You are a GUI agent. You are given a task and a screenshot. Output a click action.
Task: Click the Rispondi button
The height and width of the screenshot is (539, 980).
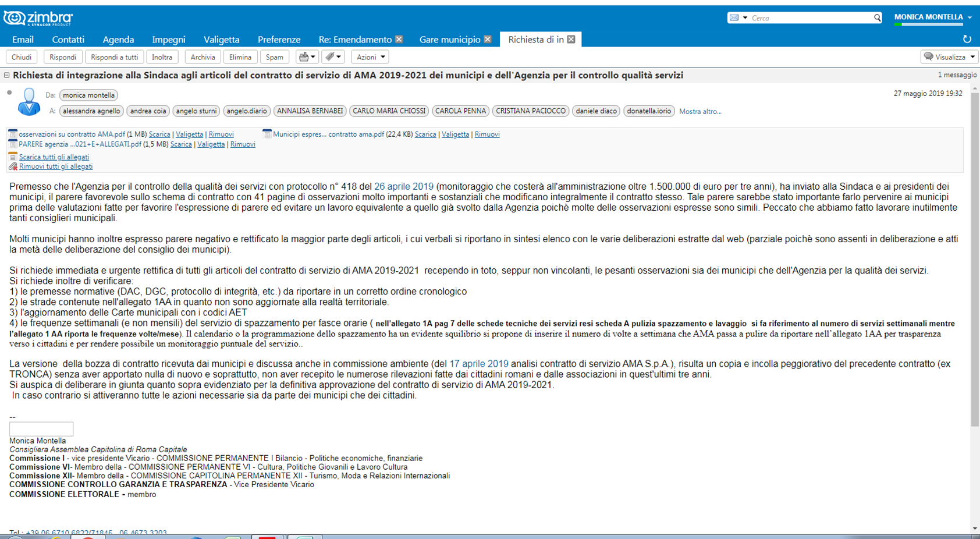click(63, 57)
